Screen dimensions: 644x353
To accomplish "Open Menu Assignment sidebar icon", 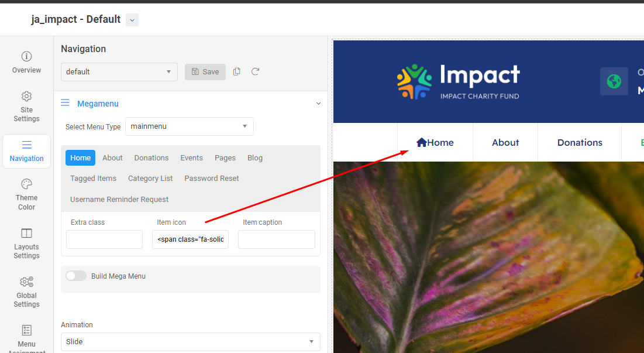I will click(x=27, y=330).
